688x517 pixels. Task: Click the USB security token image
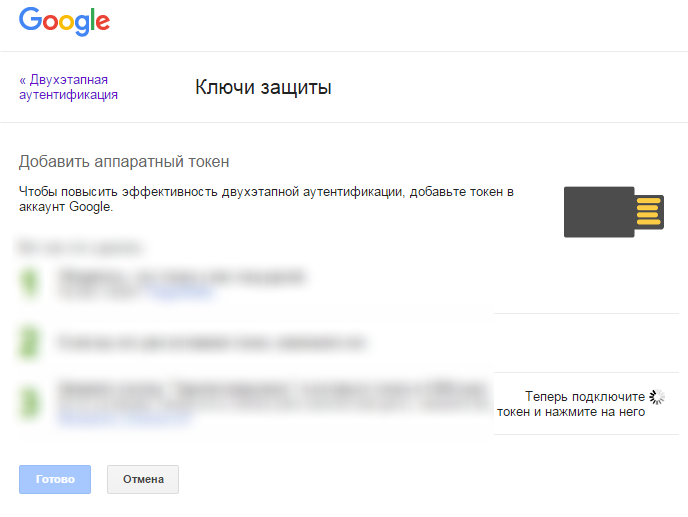[599, 211]
